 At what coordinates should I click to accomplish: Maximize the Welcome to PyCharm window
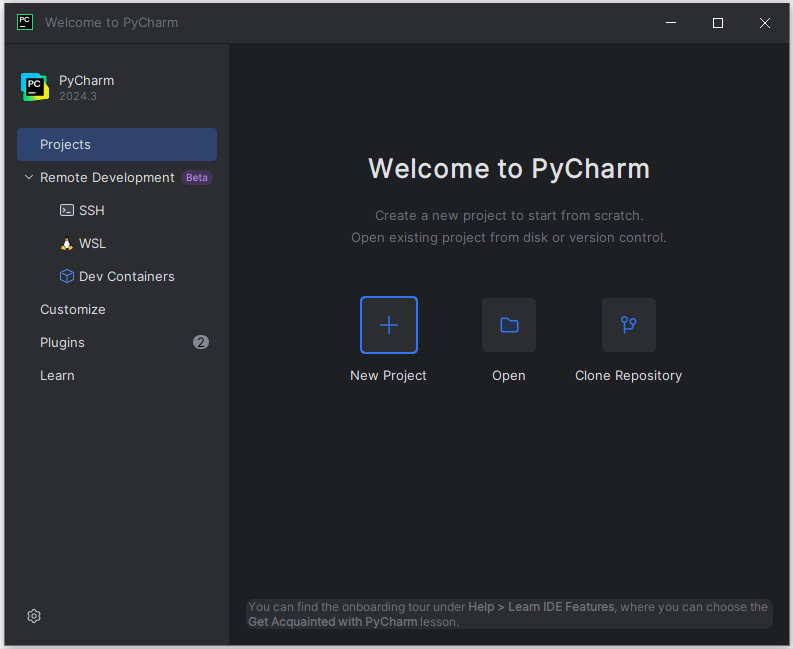click(718, 23)
